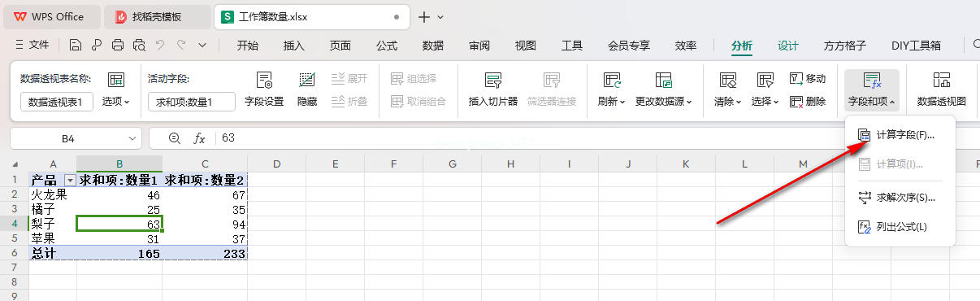Image resolution: width=980 pixels, height=301 pixels.
Task: Open the 视图 ribbon tab
Action: click(x=526, y=46)
